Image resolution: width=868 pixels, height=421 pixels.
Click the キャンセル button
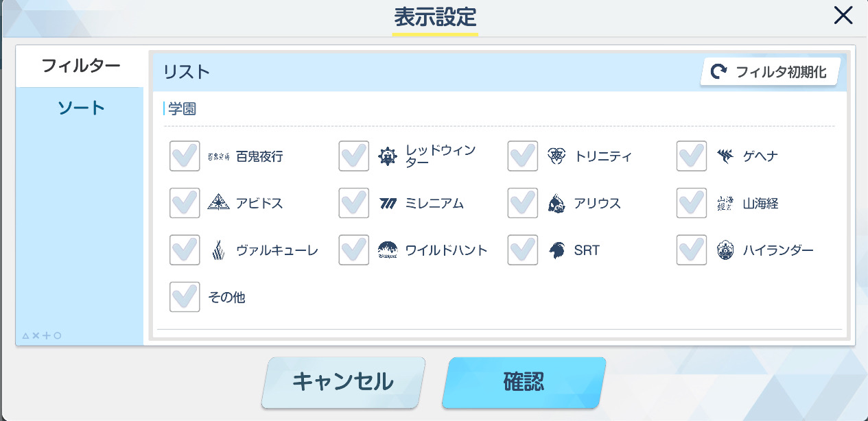[x=343, y=382]
